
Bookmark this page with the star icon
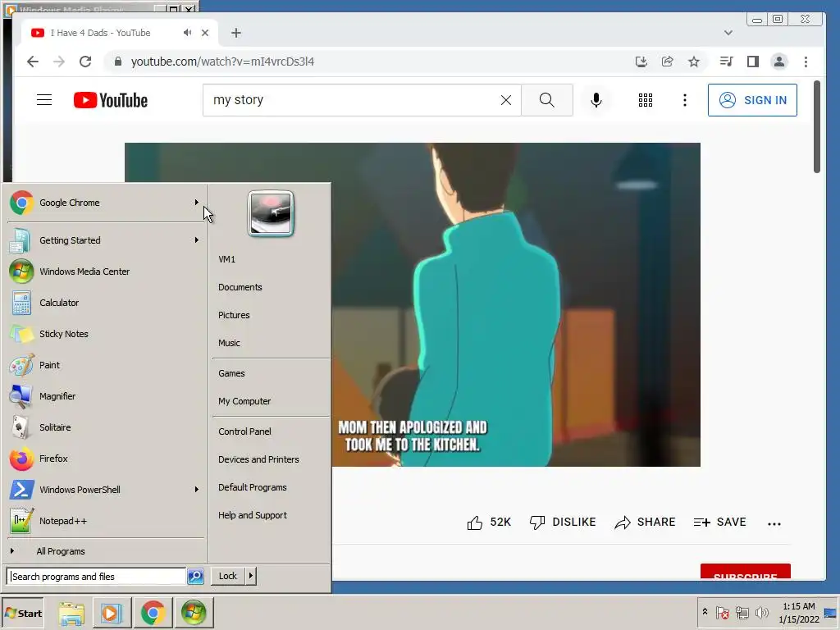coord(694,62)
